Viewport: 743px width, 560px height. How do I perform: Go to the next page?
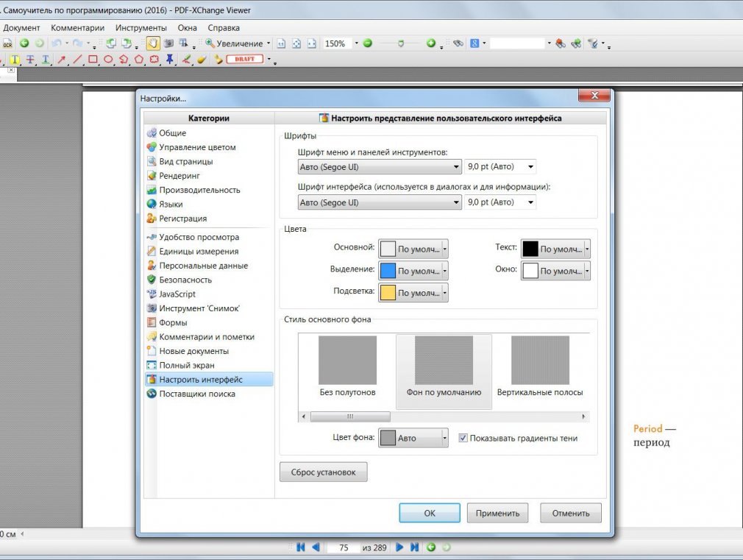pyautogui.click(x=399, y=547)
